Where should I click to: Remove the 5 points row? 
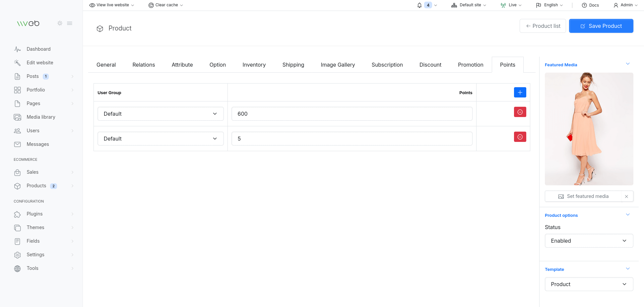click(x=520, y=137)
